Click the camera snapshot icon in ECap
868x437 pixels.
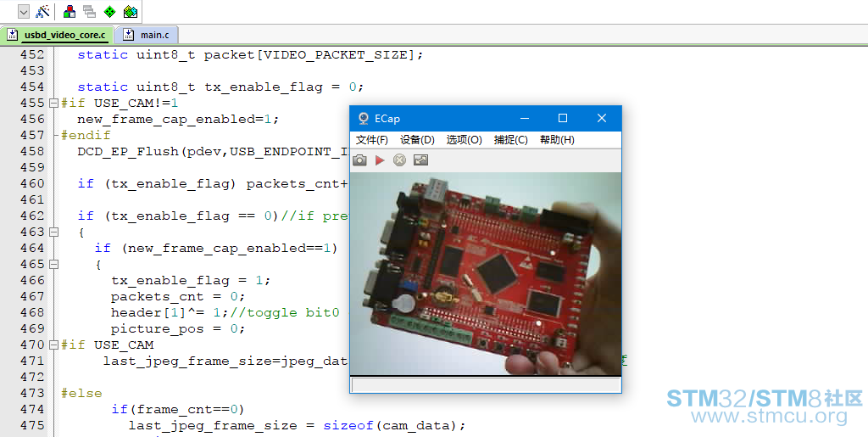[x=359, y=160]
